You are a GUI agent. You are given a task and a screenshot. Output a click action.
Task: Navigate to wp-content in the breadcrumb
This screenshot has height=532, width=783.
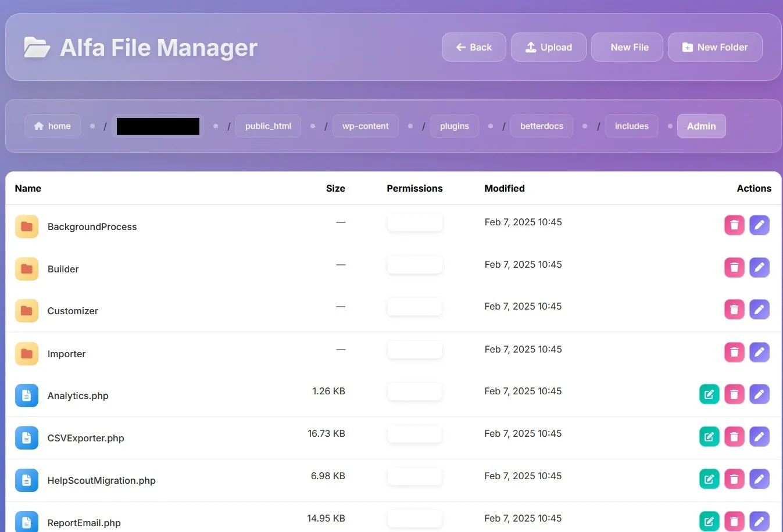tap(365, 125)
